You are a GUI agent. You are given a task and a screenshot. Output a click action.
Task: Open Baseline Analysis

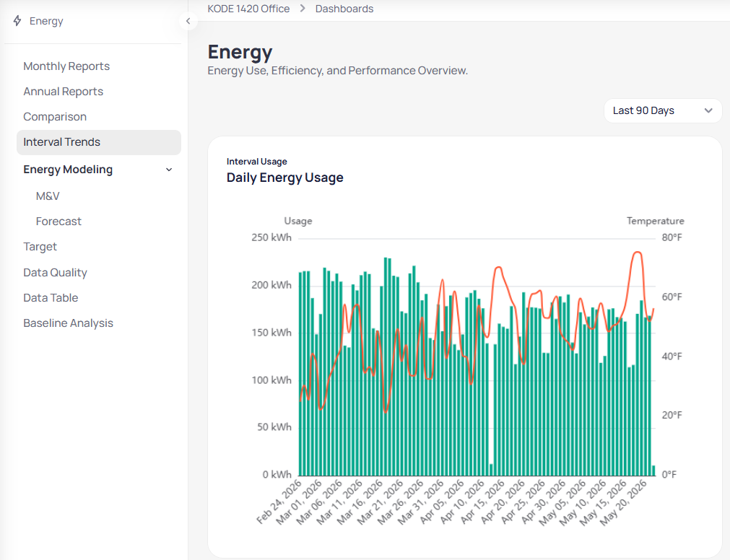(x=69, y=323)
